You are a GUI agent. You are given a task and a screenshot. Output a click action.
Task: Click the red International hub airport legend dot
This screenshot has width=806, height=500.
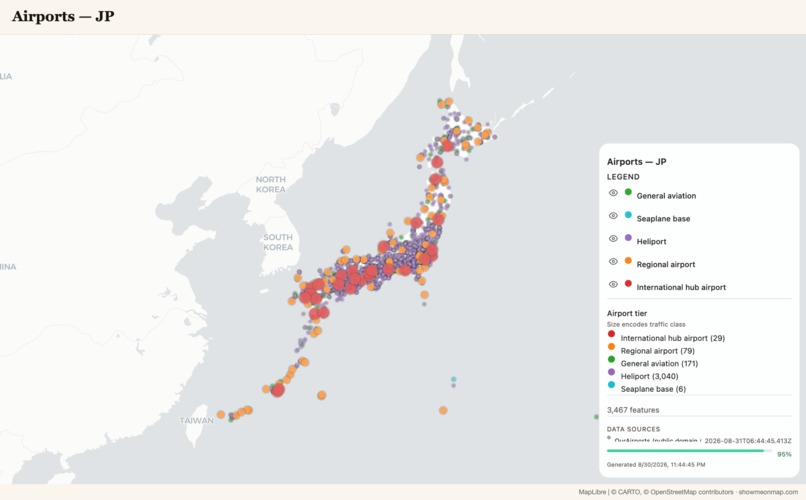point(628,284)
